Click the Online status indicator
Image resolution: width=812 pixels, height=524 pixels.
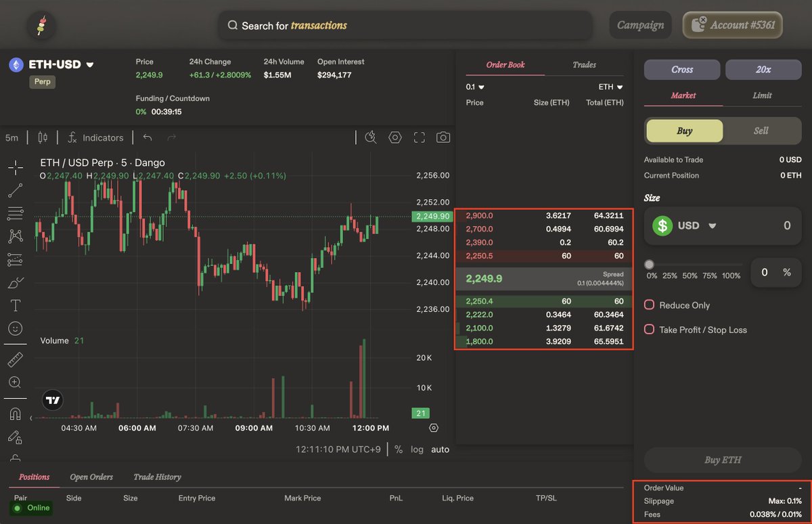click(x=31, y=508)
